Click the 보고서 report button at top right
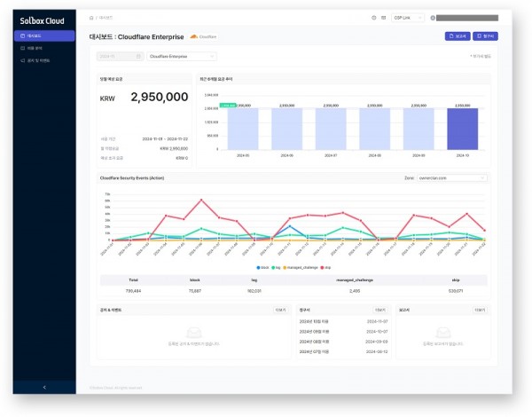Image resolution: width=532 pixels, height=417 pixels. point(458,36)
